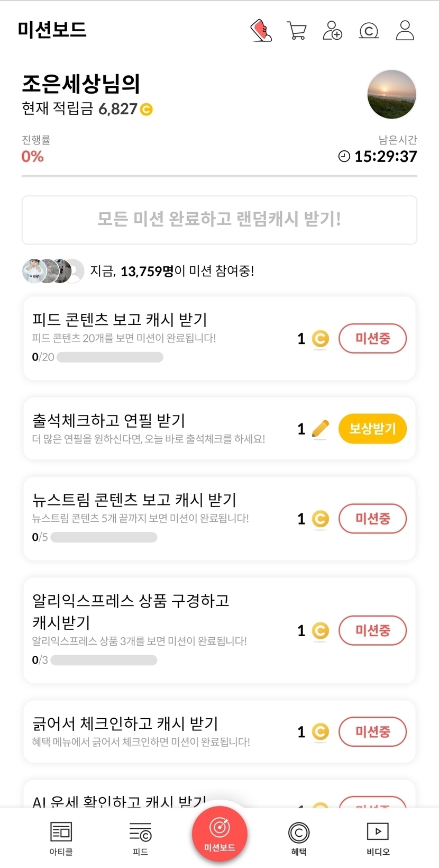Screen dimensions: 439x868
Task: Tap 미션중 for scratch check-in mission
Action: 372,732
